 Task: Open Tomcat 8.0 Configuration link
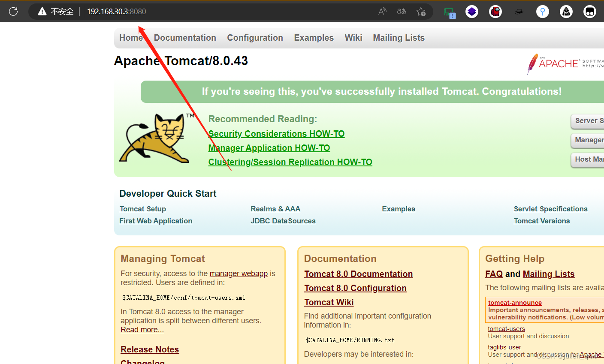(x=355, y=288)
